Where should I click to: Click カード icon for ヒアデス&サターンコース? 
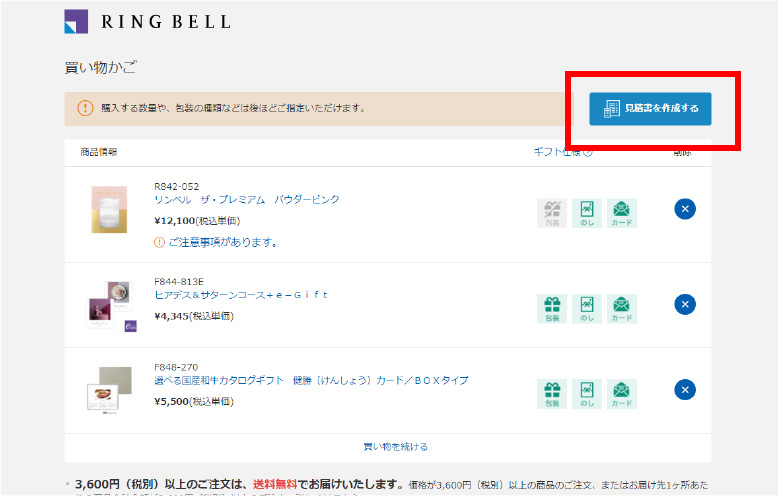(622, 309)
